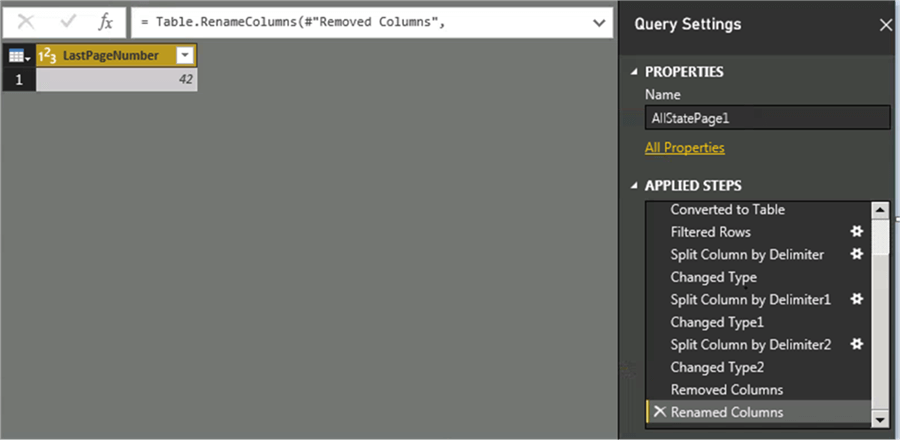This screenshot has height=440, width=900.
Task: Select row number 1
Action: tap(20, 79)
